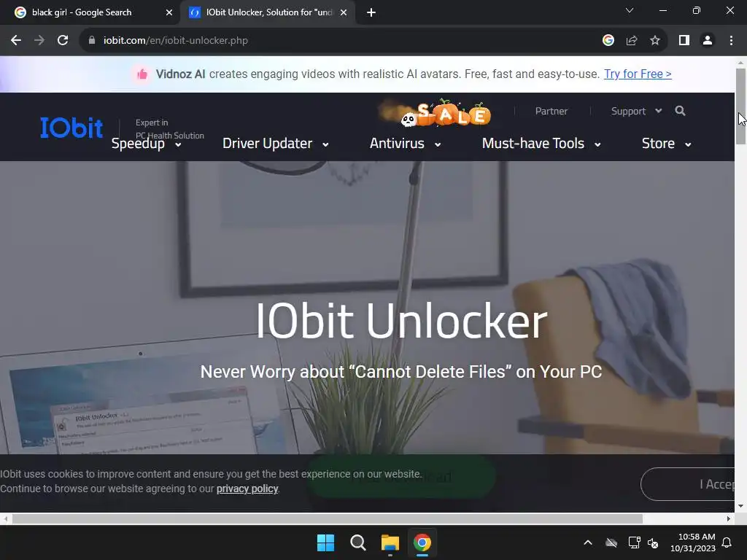Click the I Accept cookies button
Viewport: 747px width, 560px height.
point(688,484)
